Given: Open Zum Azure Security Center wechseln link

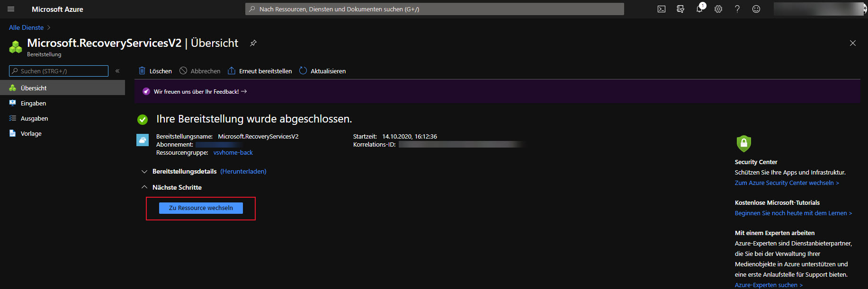Looking at the screenshot, I should pyautogui.click(x=787, y=183).
